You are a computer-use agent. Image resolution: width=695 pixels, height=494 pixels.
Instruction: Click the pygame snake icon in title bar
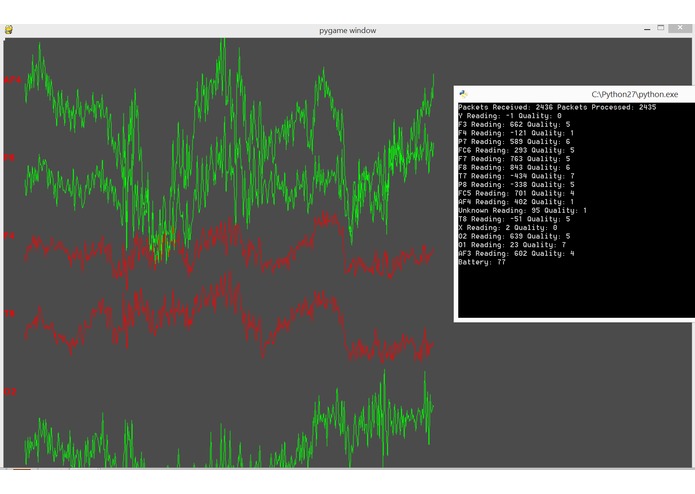9,30
